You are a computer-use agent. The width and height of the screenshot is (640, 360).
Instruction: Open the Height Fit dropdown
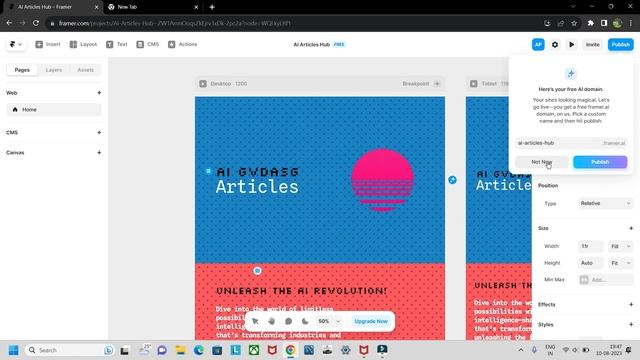pos(620,263)
